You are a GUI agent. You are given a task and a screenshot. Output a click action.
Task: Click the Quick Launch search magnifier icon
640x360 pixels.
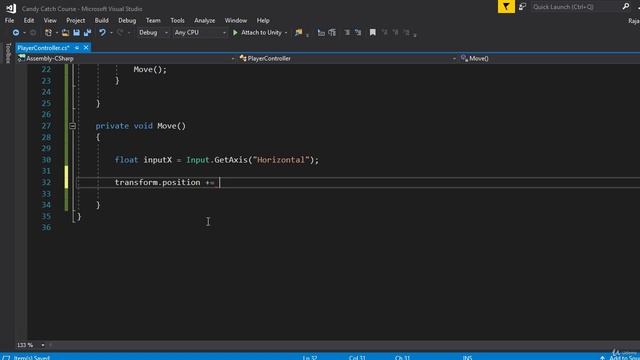click(626, 7)
